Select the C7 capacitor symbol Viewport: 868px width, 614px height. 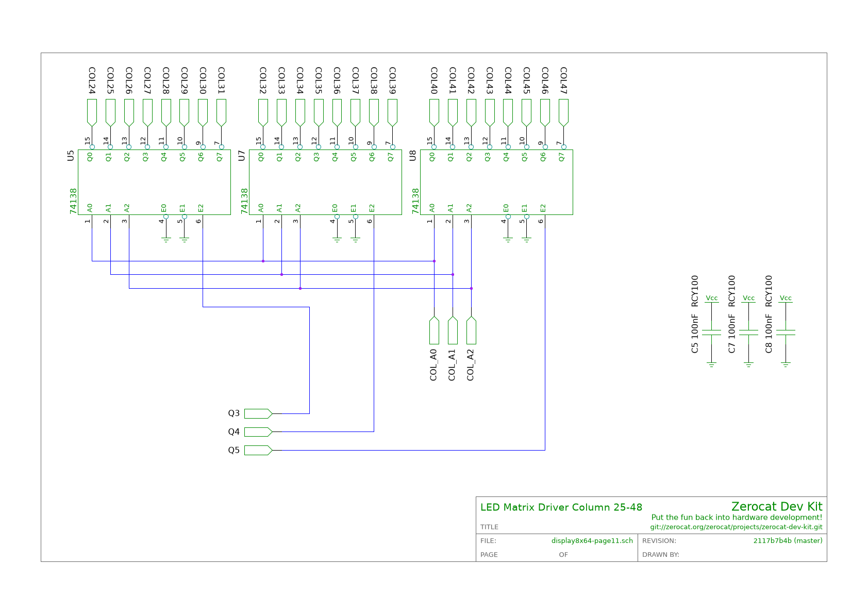(749, 333)
